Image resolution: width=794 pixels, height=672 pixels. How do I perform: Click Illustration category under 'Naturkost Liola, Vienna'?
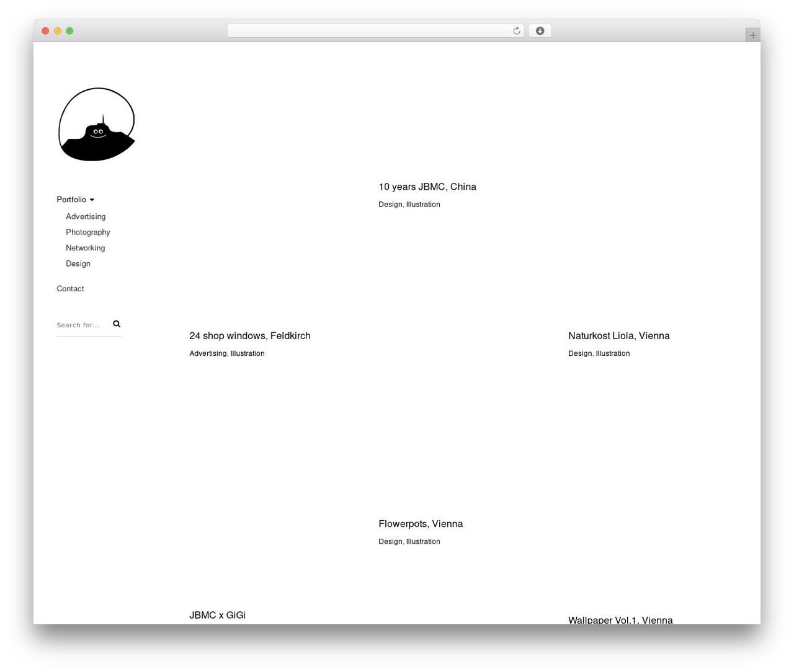tap(613, 353)
